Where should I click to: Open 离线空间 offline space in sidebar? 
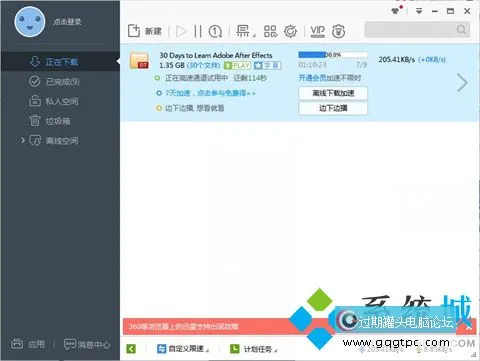point(60,140)
